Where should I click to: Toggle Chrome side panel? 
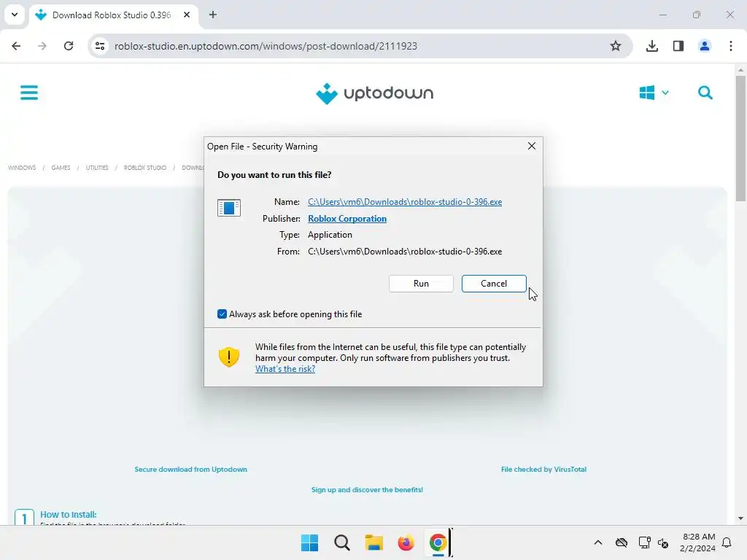click(678, 46)
